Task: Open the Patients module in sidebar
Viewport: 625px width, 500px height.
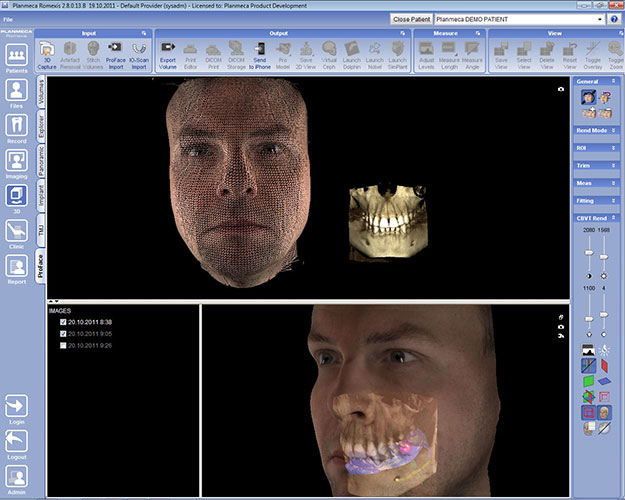Action: pyautogui.click(x=16, y=55)
